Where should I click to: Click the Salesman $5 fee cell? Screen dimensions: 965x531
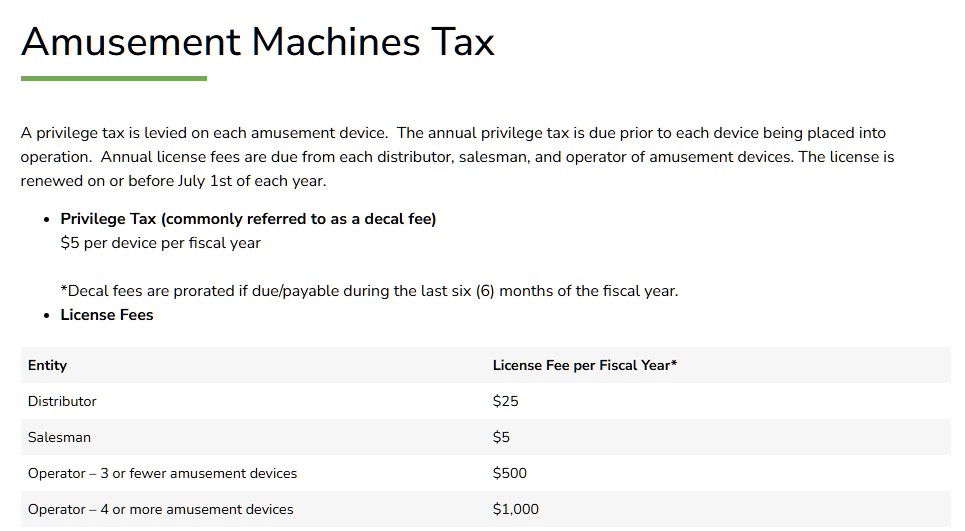click(x=501, y=437)
